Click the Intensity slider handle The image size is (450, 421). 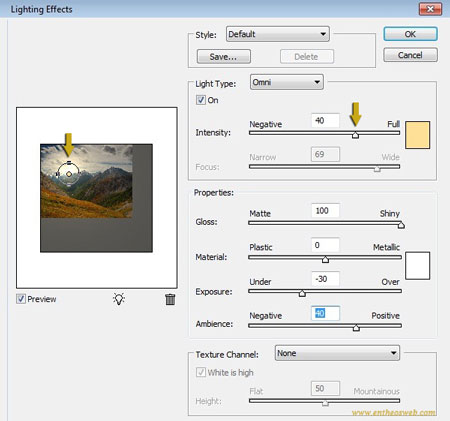(355, 135)
